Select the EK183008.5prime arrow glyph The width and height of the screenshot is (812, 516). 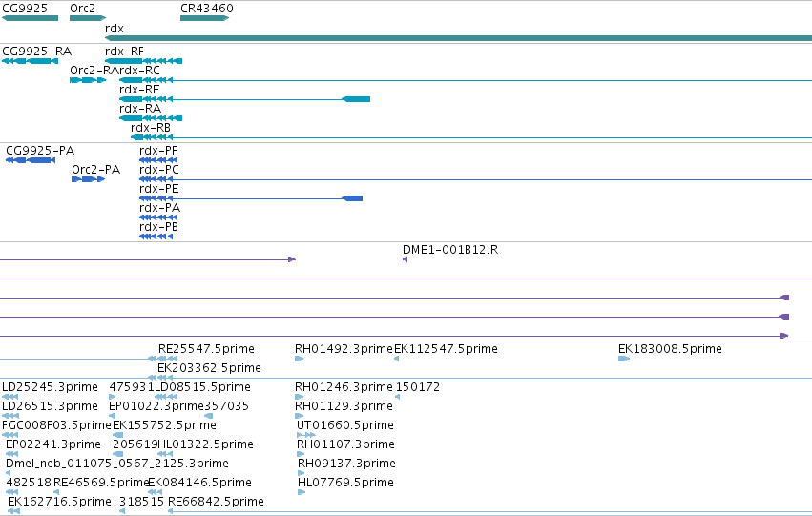point(624,359)
